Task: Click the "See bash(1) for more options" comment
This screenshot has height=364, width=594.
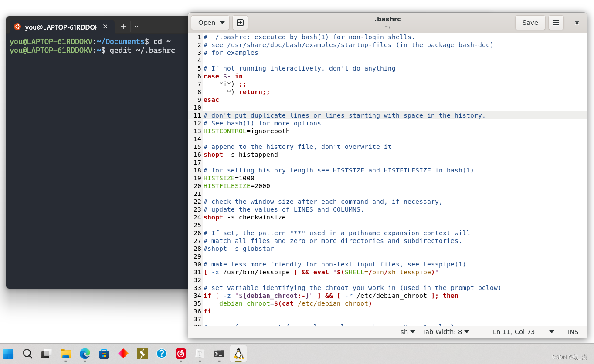Action: tap(262, 123)
